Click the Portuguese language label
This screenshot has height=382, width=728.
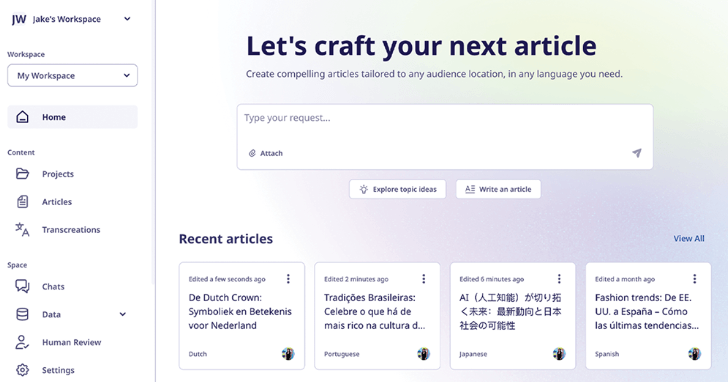[342, 354]
